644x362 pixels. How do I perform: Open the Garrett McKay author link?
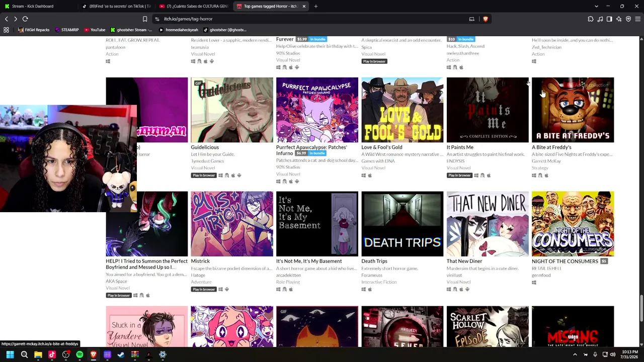[x=546, y=161]
